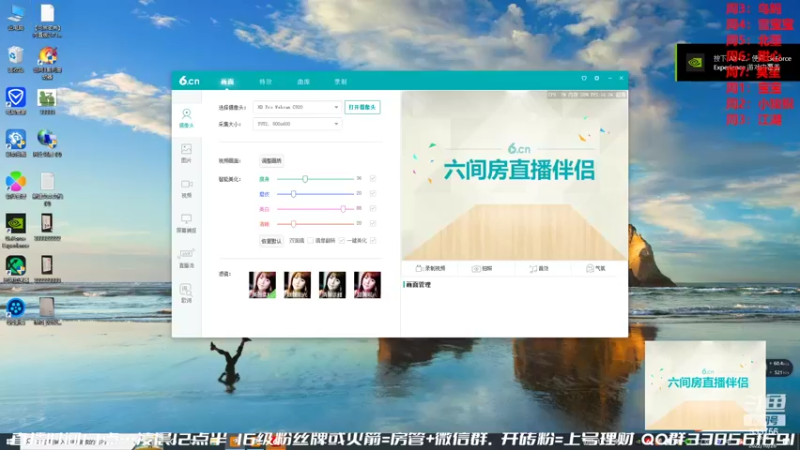Enable the first checkbox beside restore default

(310, 240)
